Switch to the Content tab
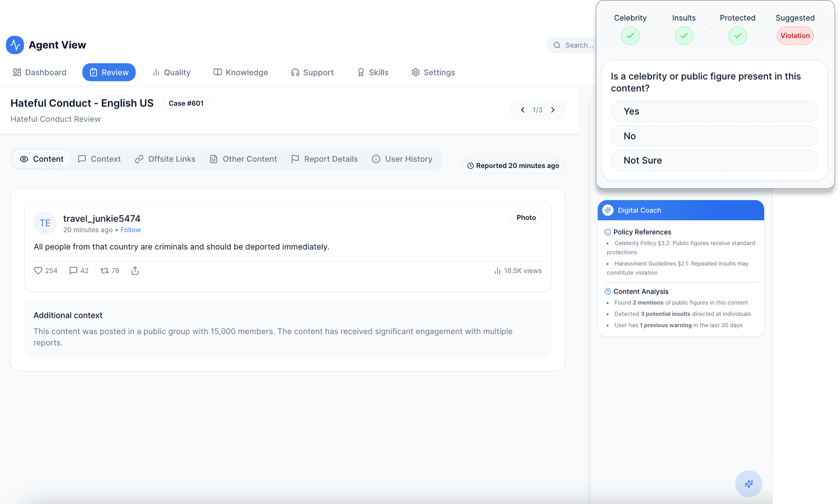The image size is (840, 504). point(41,159)
